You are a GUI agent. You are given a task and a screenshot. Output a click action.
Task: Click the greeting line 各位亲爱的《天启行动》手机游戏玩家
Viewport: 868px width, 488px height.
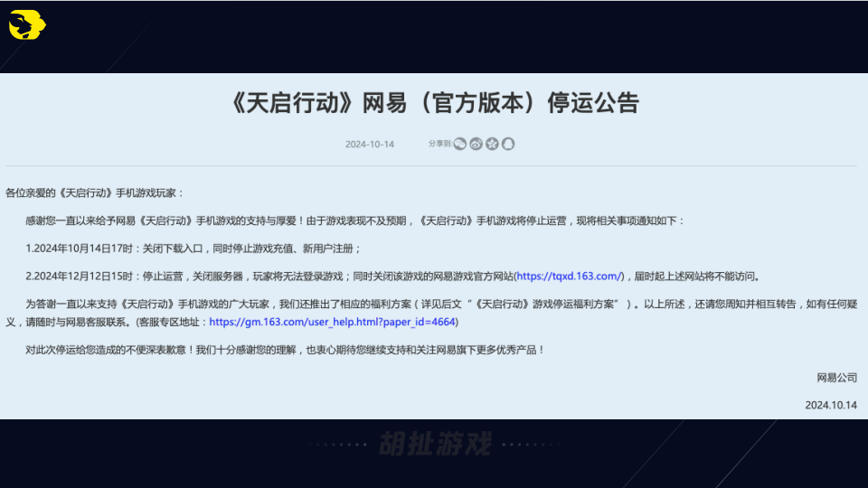pos(95,193)
